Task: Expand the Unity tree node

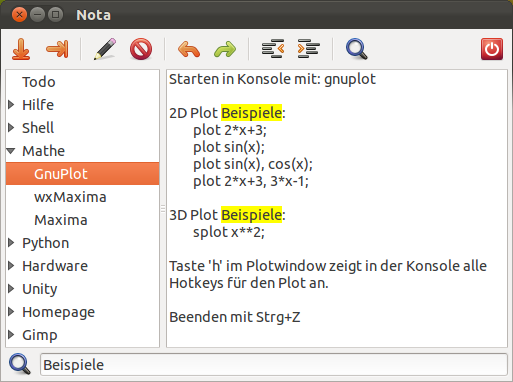Action: pyautogui.click(x=11, y=289)
